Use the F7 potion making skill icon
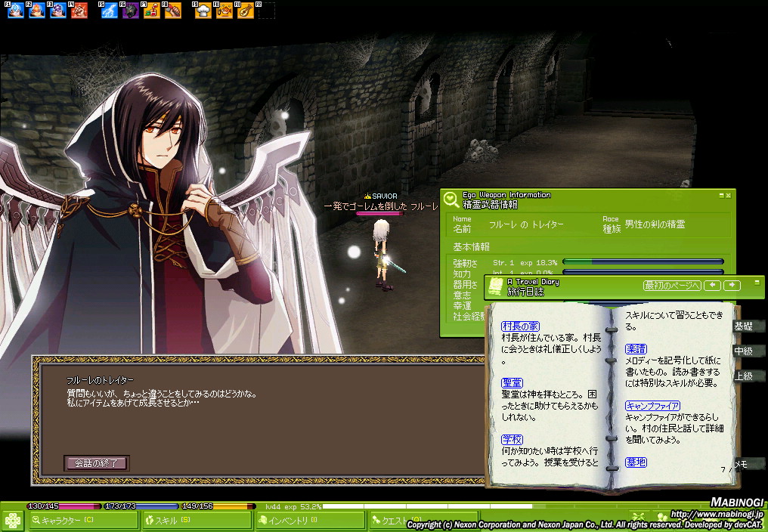768x532 pixels. [x=152, y=11]
